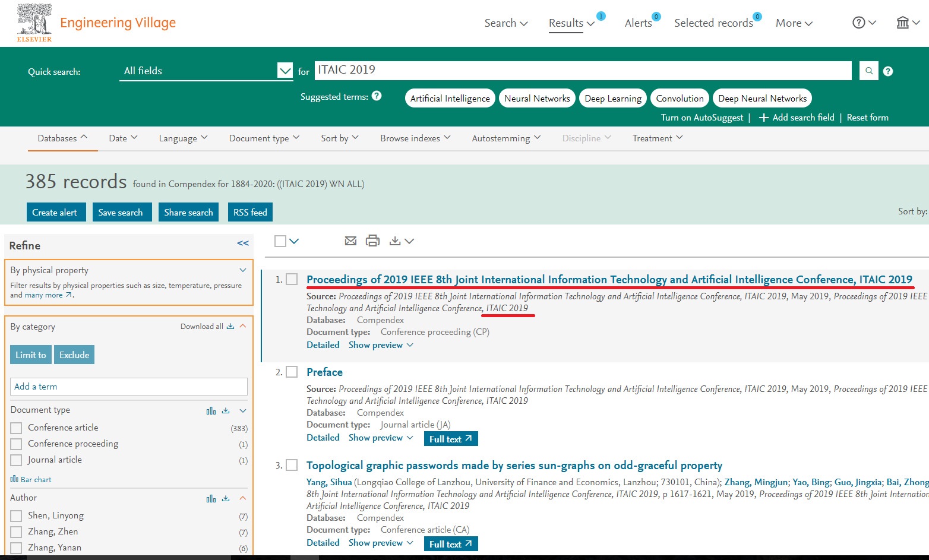The image size is (929, 560).
Task: Open Document type bar chart icon
Action: [211, 411]
